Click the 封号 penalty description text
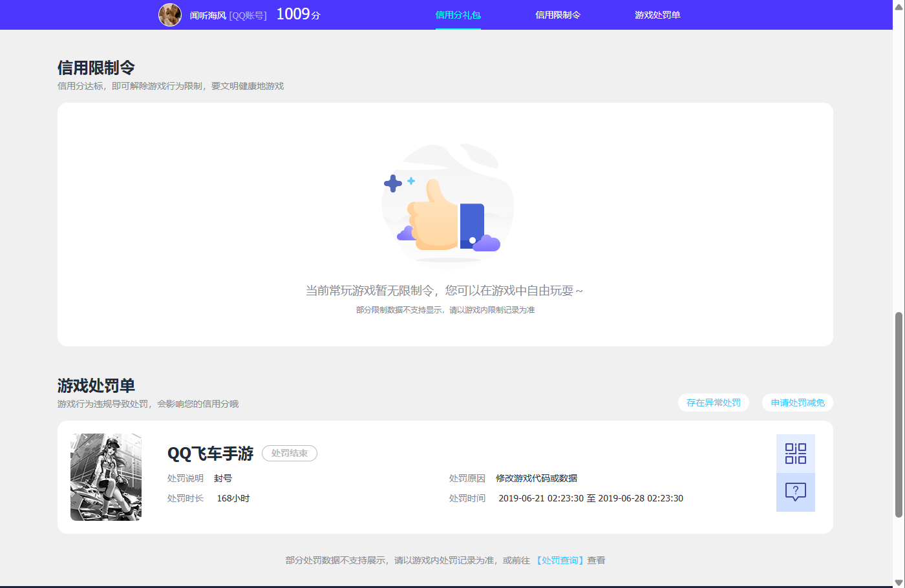The width and height of the screenshot is (905, 588). coord(222,478)
